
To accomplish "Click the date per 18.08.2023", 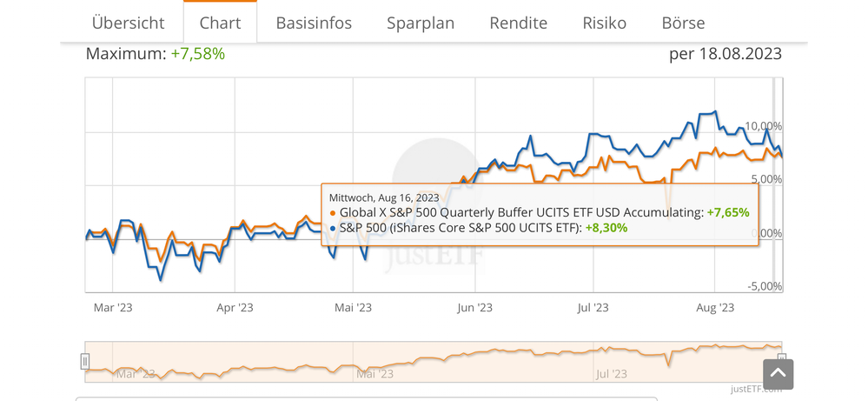I will click(725, 54).
